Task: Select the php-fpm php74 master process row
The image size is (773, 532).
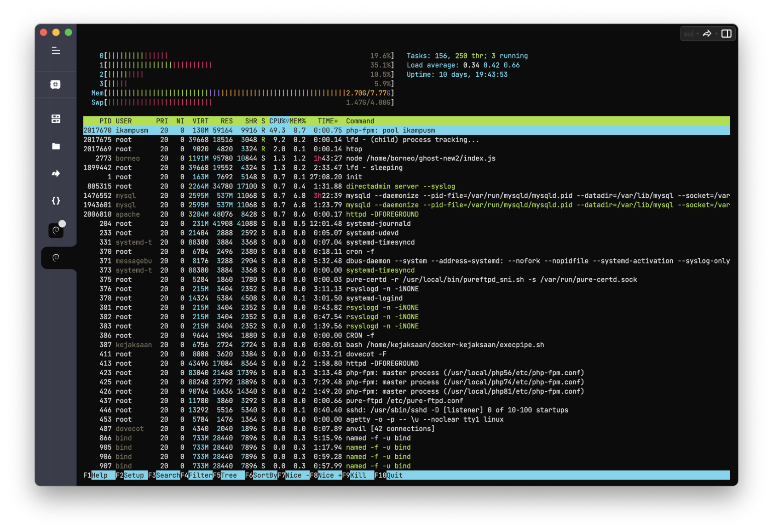Action: pyautogui.click(x=406, y=382)
